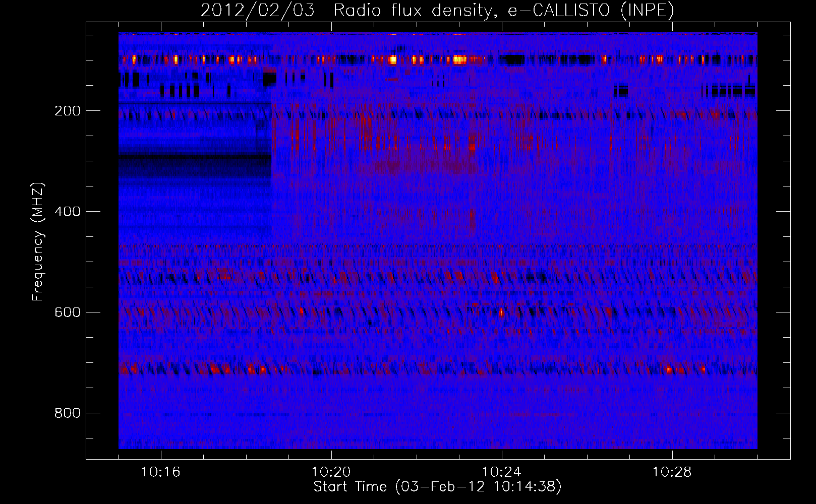The width and height of the screenshot is (816, 504).
Task: Click the 'Start Time (03-Feb-12 10:14:38)' label
Action: tap(437, 487)
